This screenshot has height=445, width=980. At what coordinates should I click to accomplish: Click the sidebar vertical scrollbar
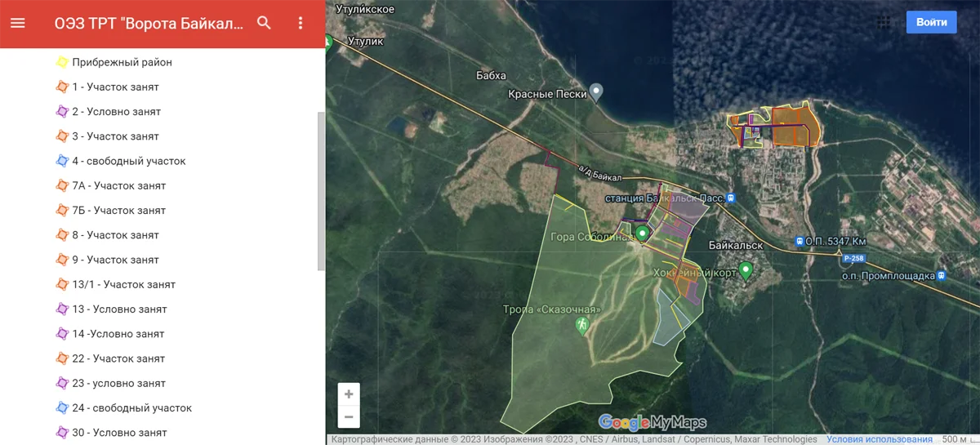[321, 192]
